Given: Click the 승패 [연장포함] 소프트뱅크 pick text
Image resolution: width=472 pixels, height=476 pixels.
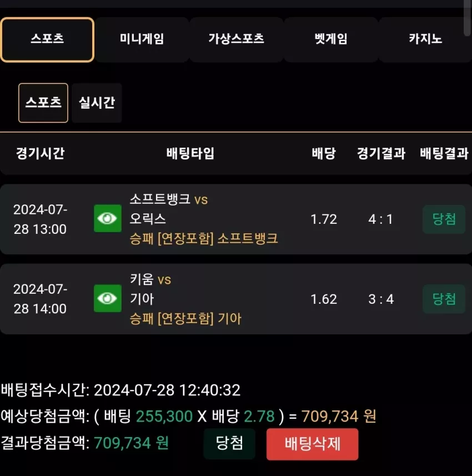Looking at the screenshot, I should click(204, 239).
